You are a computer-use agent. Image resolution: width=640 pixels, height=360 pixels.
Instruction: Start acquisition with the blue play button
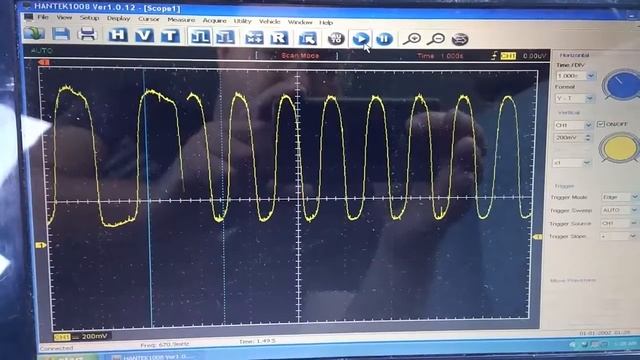point(360,39)
